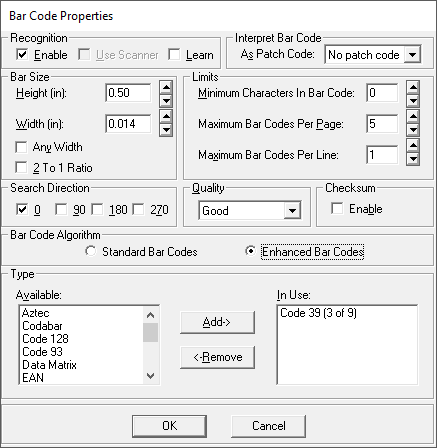
Task: Focus Maximum Bar Codes Per Page field
Action: coord(382,124)
